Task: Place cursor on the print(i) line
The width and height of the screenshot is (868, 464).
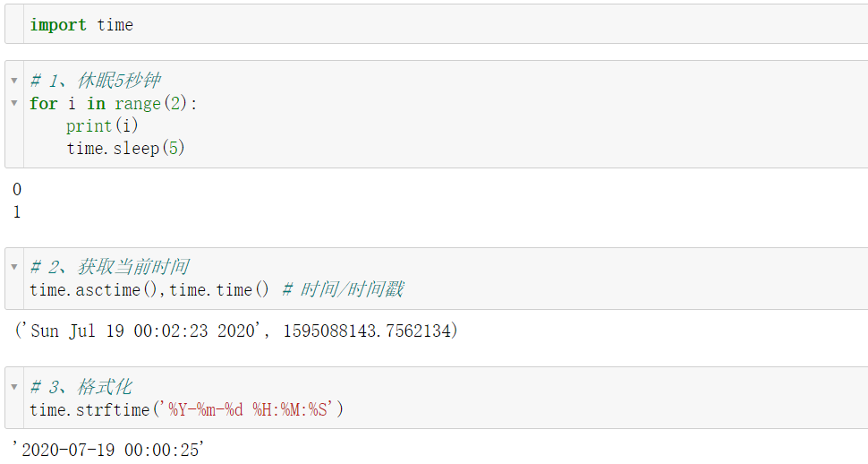Action: [x=102, y=125]
